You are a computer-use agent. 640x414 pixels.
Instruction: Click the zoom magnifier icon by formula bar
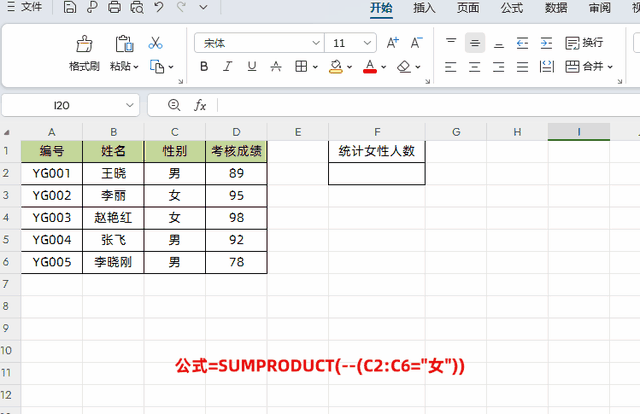point(174,105)
